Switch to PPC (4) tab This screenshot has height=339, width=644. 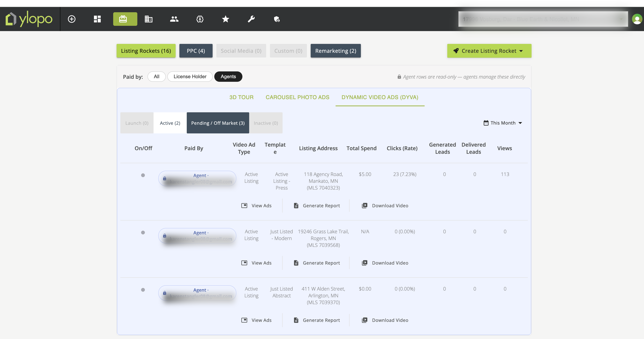point(196,51)
